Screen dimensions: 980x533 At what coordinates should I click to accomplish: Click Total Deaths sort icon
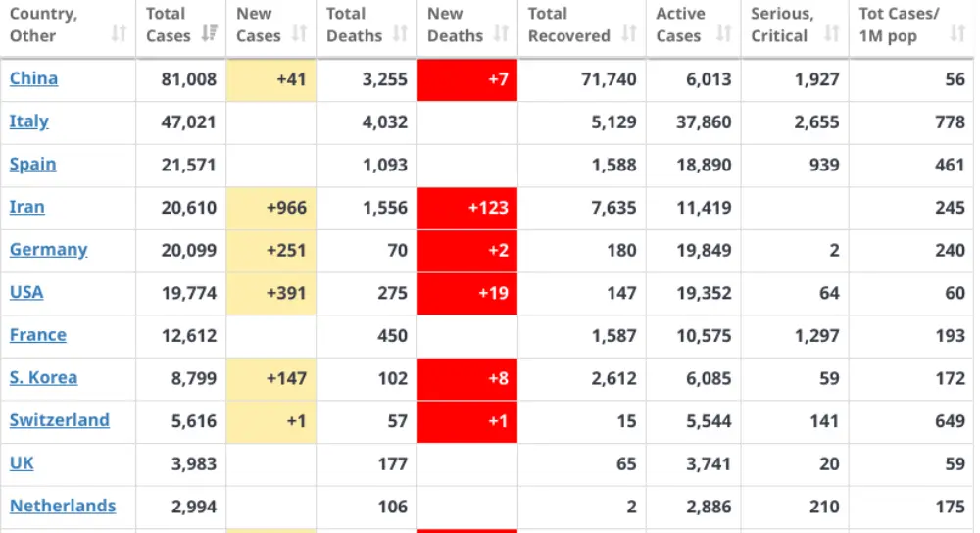400,33
